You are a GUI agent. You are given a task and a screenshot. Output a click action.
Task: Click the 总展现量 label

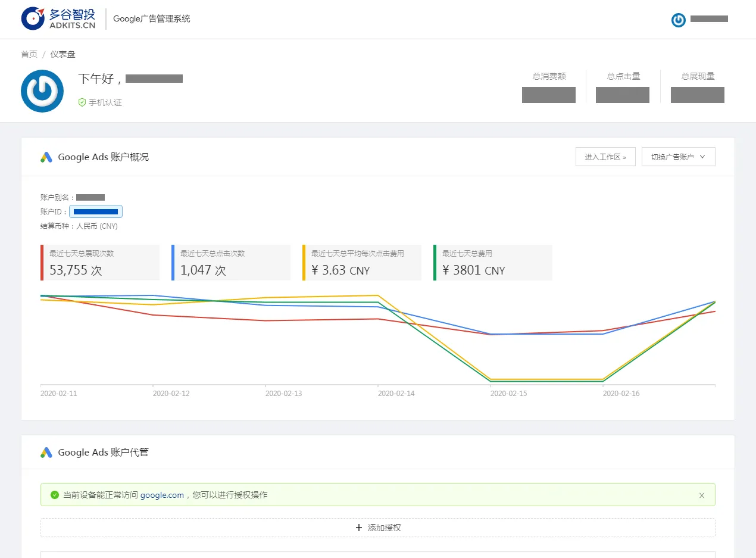pos(698,76)
